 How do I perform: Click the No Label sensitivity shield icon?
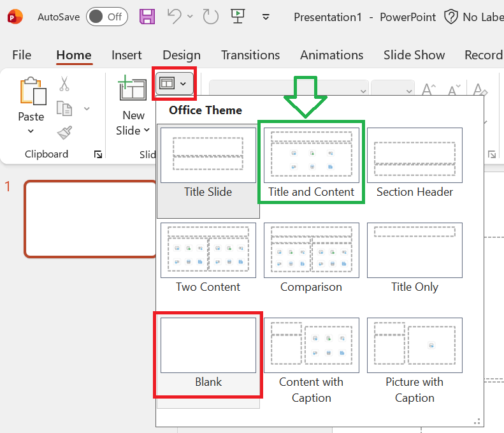450,17
